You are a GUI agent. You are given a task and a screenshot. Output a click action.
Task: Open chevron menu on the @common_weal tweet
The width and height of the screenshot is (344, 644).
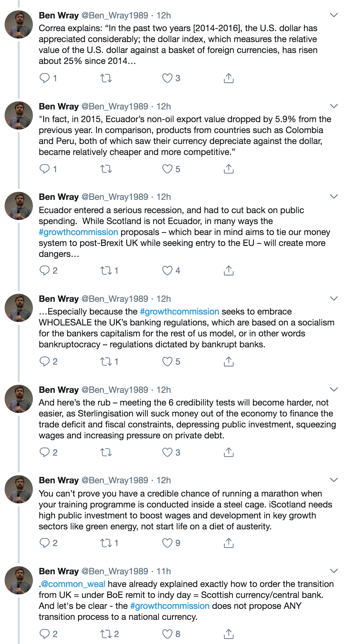pyautogui.click(x=334, y=571)
